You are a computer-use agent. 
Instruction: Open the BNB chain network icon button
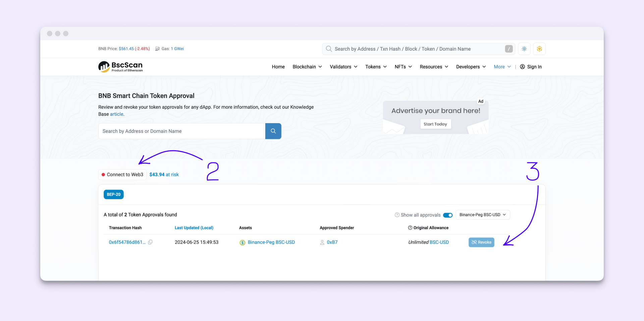(539, 49)
